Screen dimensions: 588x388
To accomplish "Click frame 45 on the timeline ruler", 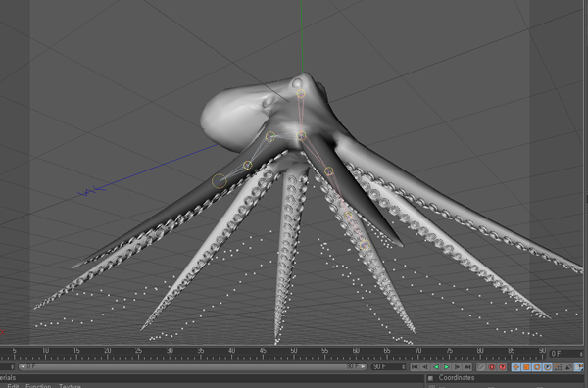I will pyautogui.click(x=263, y=352).
